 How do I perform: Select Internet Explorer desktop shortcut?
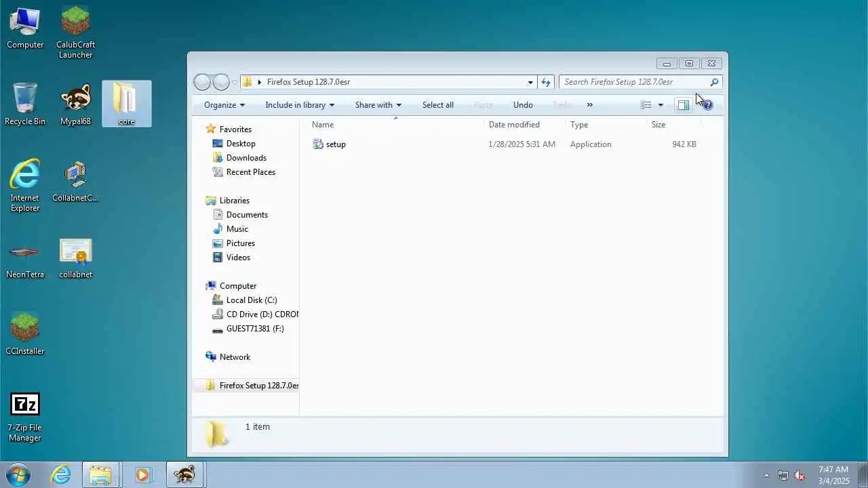click(25, 186)
